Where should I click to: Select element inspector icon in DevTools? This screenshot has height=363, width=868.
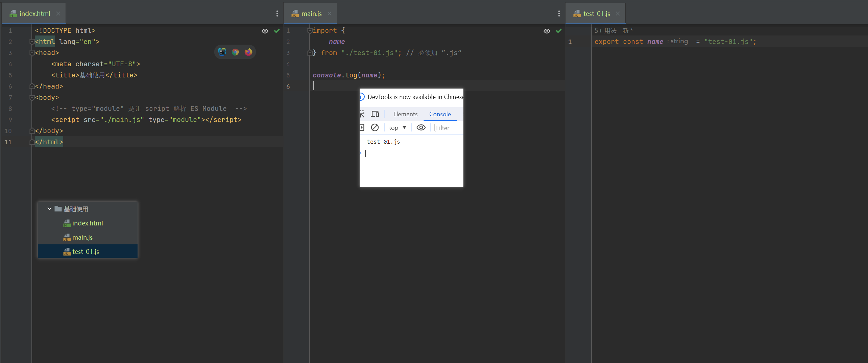click(362, 114)
